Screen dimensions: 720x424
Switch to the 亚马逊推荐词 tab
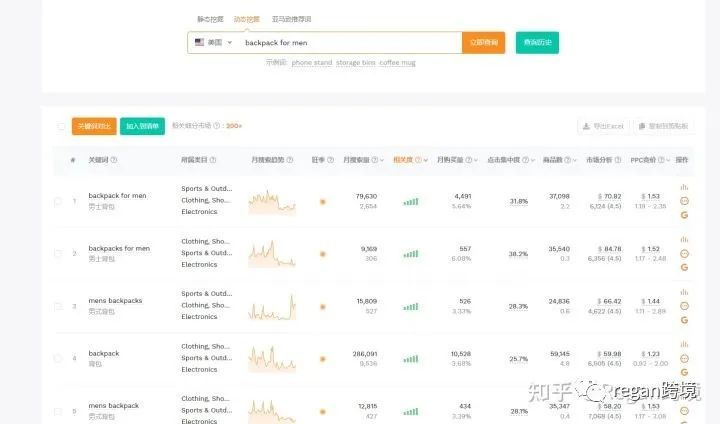(291, 19)
